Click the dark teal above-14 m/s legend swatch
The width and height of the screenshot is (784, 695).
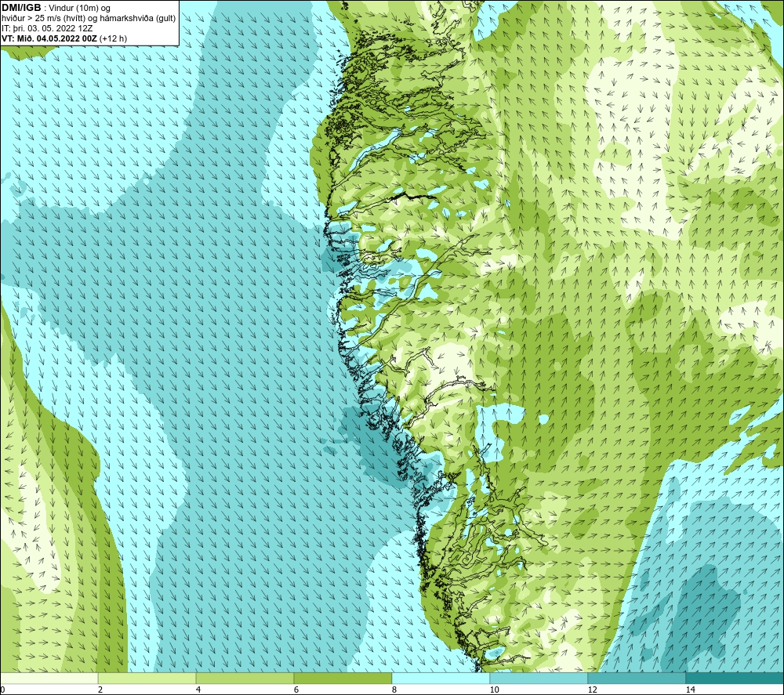(x=735, y=679)
